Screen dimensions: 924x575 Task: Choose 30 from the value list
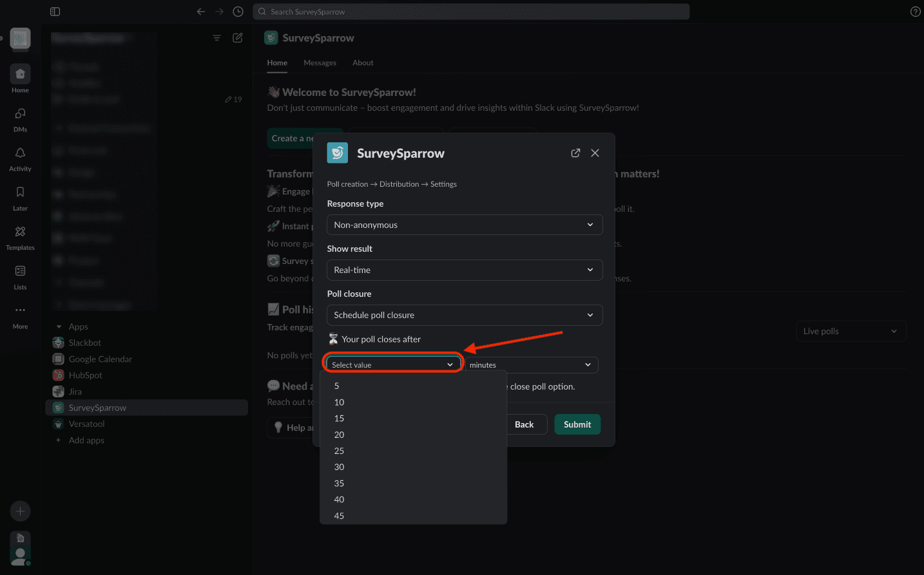pyautogui.click(x=340, y=467)
